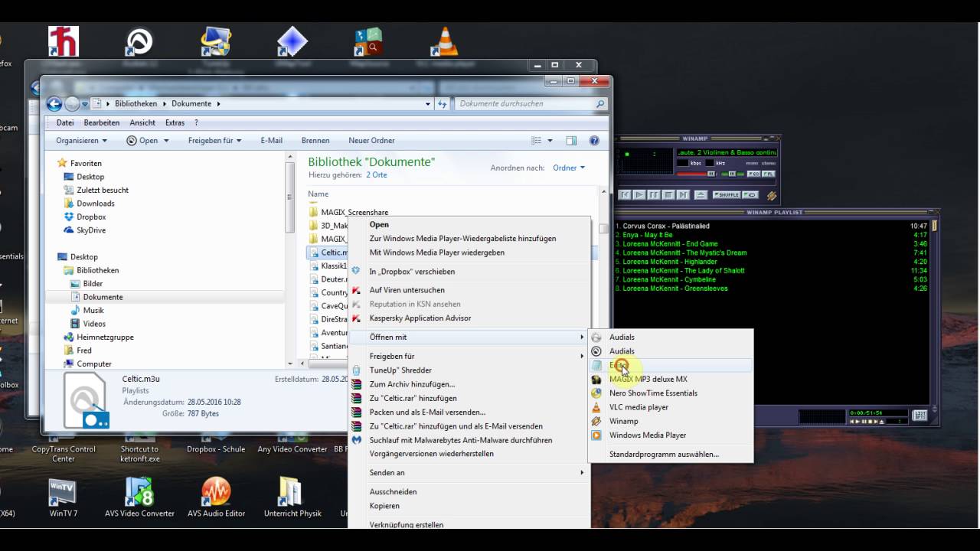Click In Dropbox verschieben entry
The image size is (980, 551).
pos(469,271)
